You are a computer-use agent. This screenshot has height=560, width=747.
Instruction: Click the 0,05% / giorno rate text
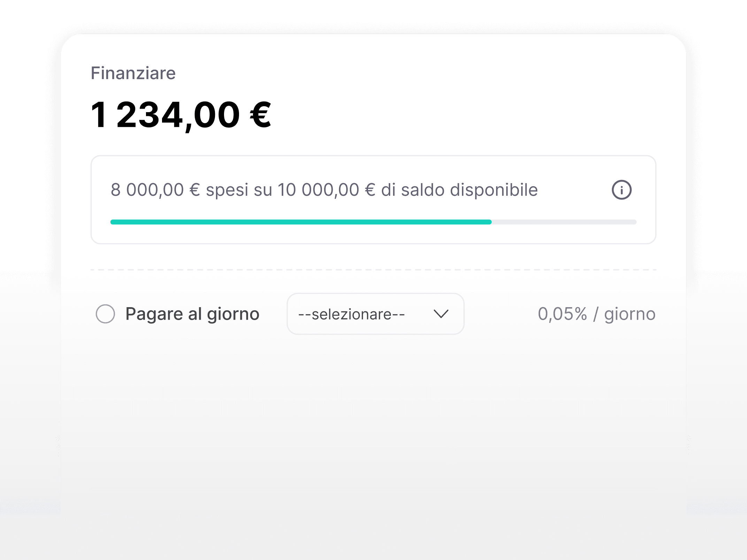(x=596, y=314)
